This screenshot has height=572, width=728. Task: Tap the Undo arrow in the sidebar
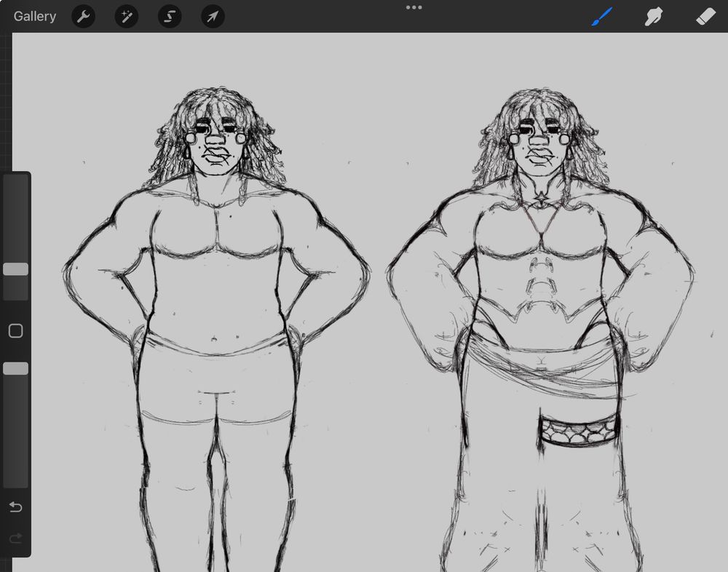click(x=15, y=507)
